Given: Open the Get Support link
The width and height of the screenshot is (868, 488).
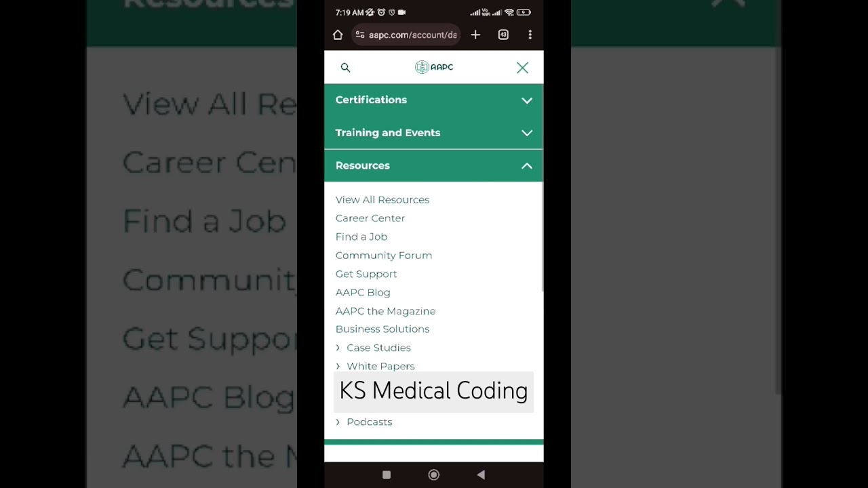Looking at the screenshot, I should [x=366, y=274].
